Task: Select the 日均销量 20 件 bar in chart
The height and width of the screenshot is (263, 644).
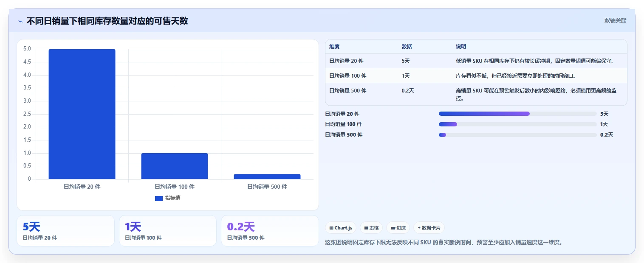Action: pos(82,114)
